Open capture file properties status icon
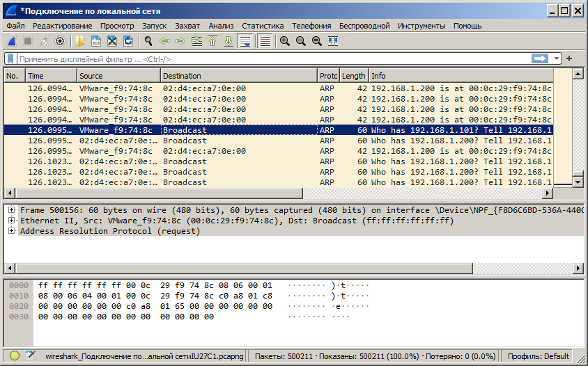588x366 pixels. (x=31, y=356)
